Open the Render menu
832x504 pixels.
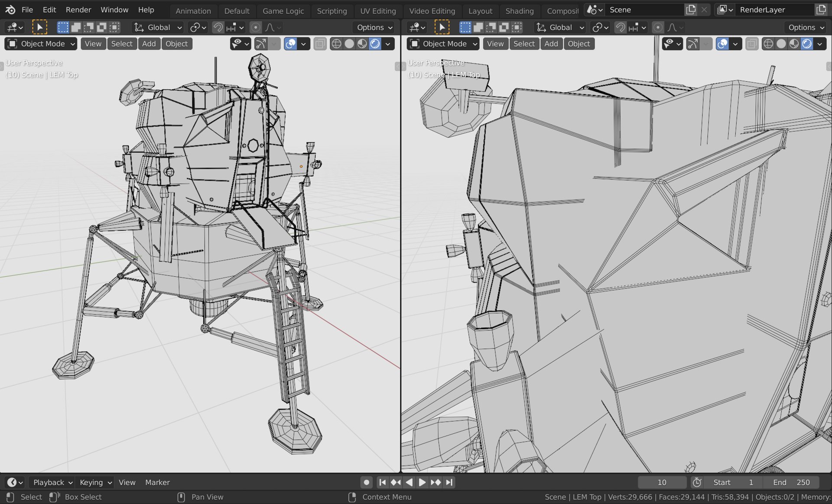point(78,10)
